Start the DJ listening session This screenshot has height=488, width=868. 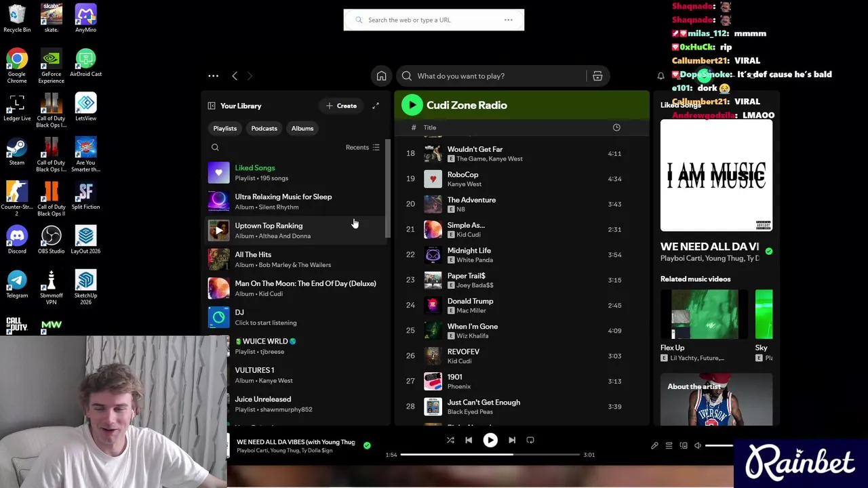pyautogui.click(x=296, y=317)
